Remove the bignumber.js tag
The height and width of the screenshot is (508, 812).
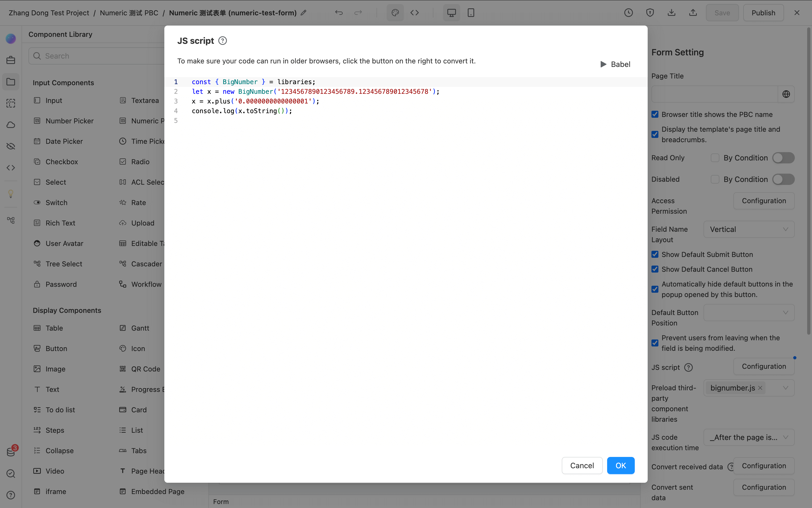760,388
